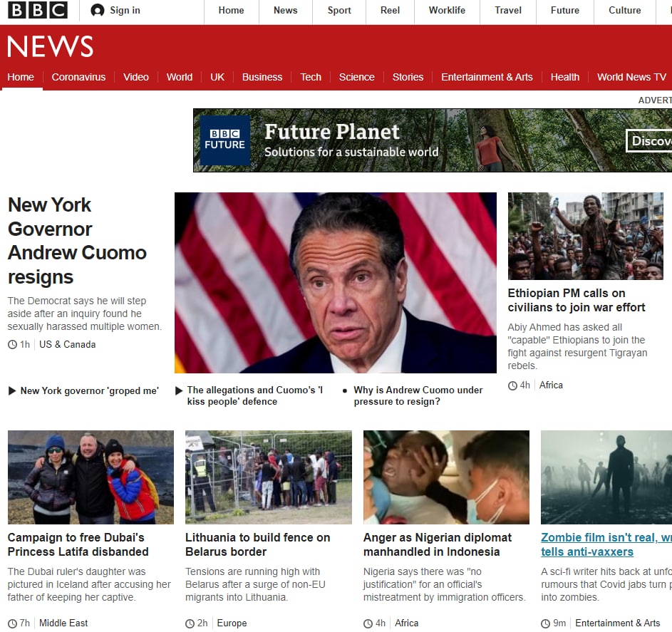Viewport: 672px width, 632px height.
Task: Open the Lithuania border fence photo
Action: tap(269, 477)
